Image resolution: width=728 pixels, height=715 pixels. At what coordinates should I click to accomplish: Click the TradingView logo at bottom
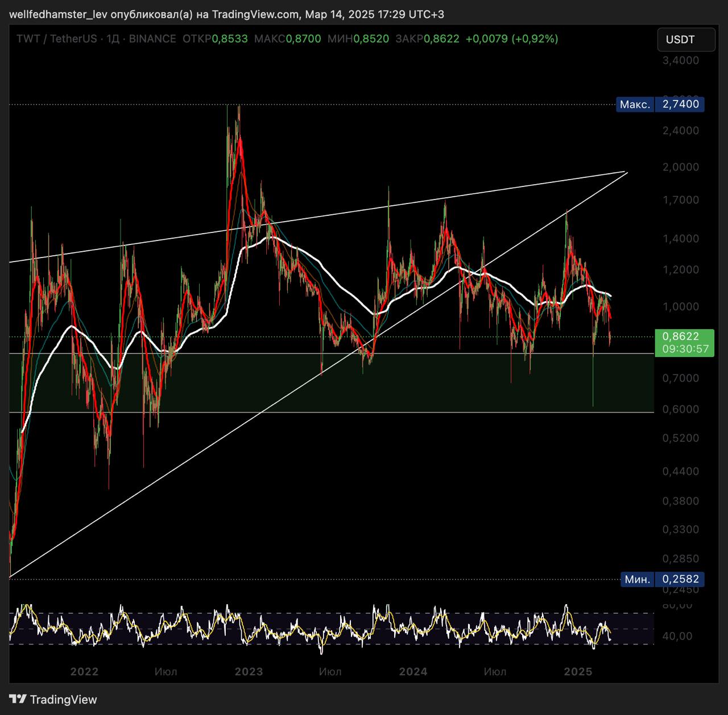[x=53, y=700]
